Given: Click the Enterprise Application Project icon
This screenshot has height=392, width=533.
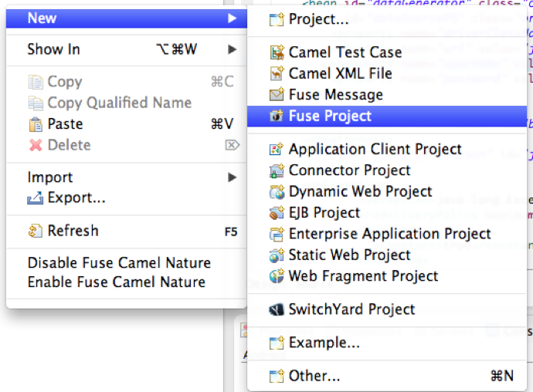Looking at the screenshot, I should [x=277, y=234].
